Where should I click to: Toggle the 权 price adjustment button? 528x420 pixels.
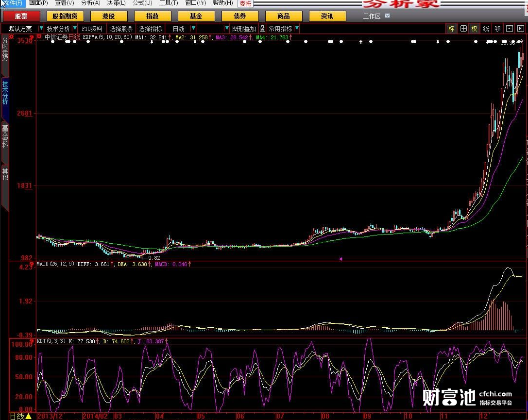[x=475, y=29]
